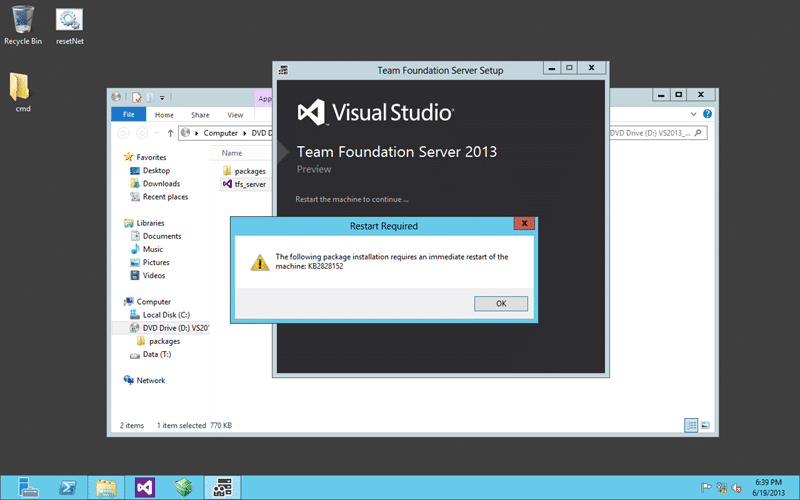Open the Music library
This screenshot has height=500, width=800.
pos(147,249)
